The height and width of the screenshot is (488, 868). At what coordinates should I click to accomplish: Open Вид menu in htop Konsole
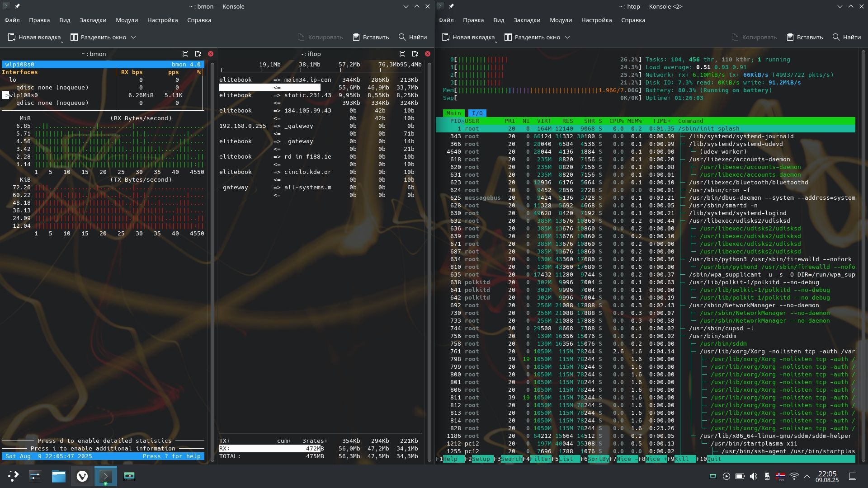click(499, 20)
